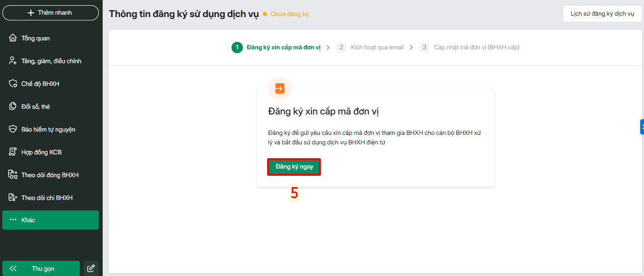
Task: Select step 2 Kích hoạt qua email
Action: 370,48
